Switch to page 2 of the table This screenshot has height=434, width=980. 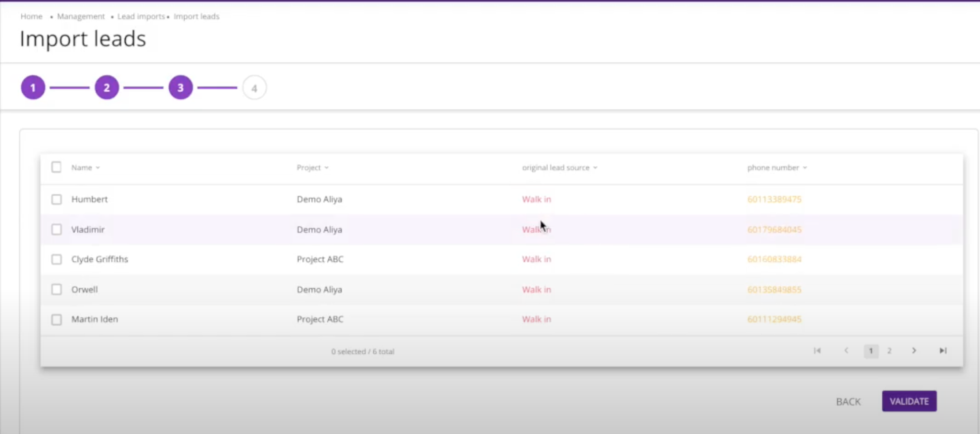889,351
